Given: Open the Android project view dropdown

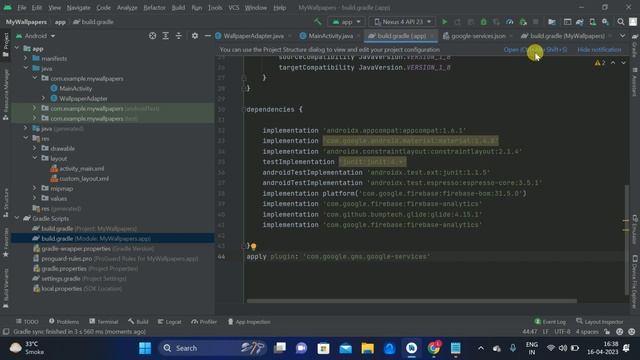Looking at the screenshot, I should pyautogui.click(x=36, y=36).
